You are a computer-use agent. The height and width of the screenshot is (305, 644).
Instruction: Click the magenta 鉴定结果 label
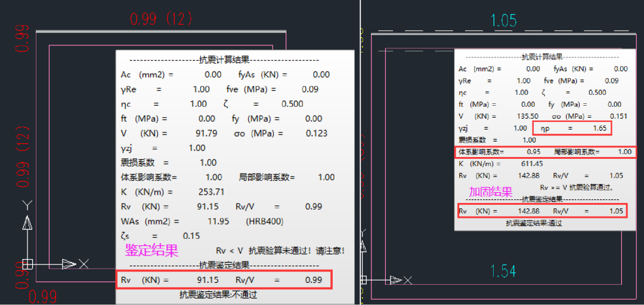[151, 250]
